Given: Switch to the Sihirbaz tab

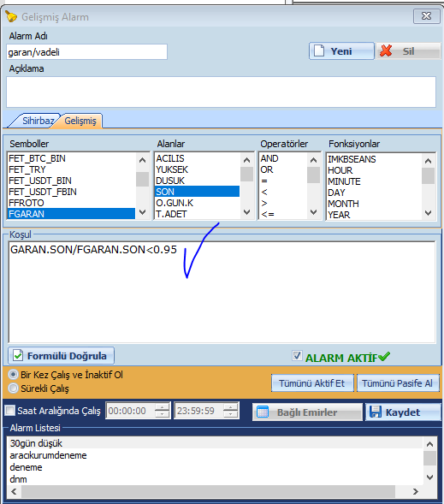Looking at the screenshot, I should (x=37, y=121).
